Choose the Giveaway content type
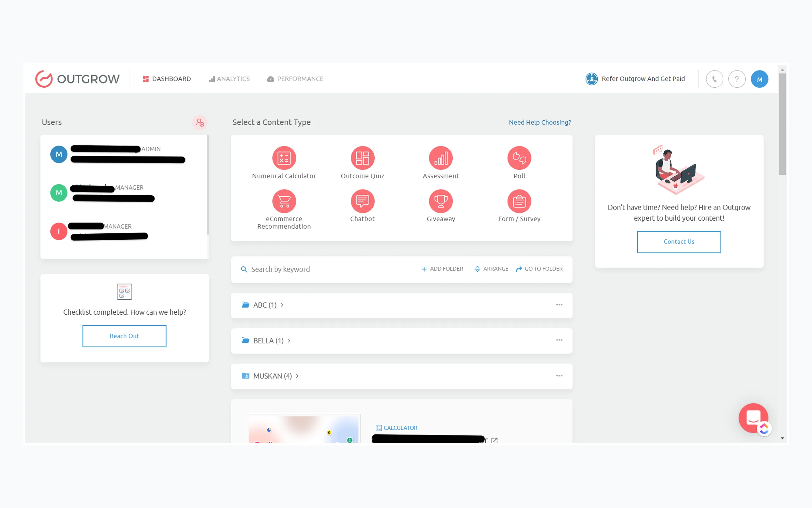Image resolution: width=812 pixels, height=508 pixels. point(441,206)
